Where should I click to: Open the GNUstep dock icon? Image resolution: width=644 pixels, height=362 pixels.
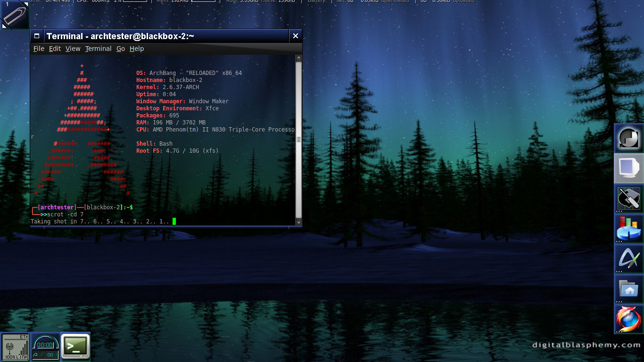pos(629,138)
